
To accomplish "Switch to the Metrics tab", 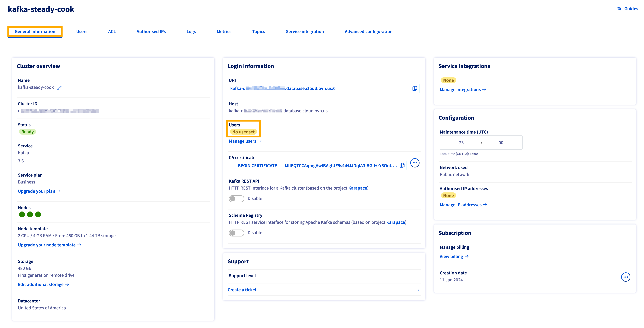I will click(224, 31).
